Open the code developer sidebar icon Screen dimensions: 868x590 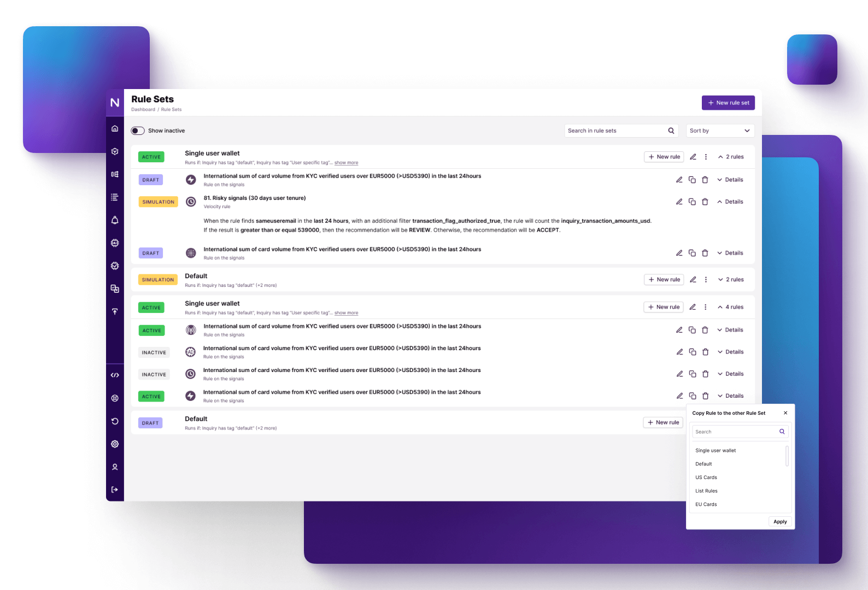tap(115, 375)
